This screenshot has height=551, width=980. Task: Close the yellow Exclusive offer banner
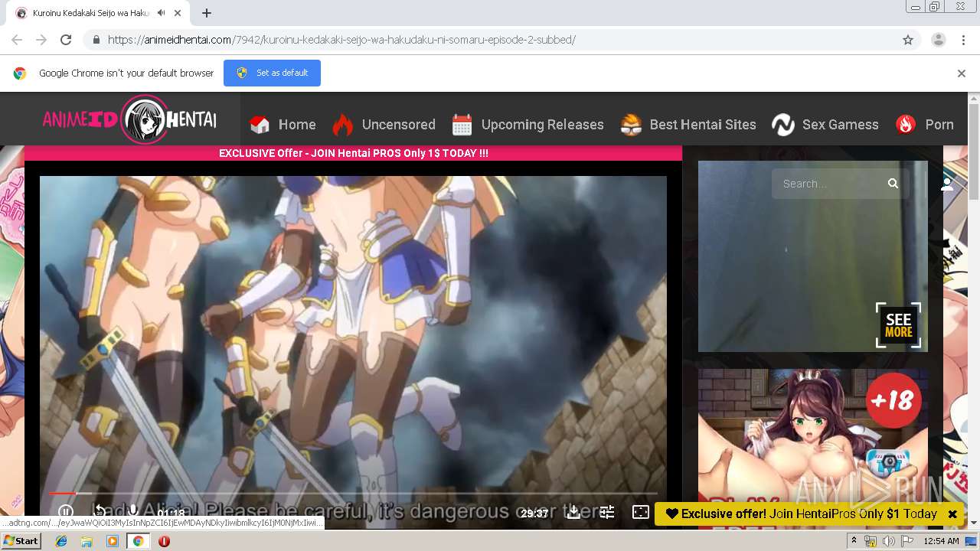coord(952,514)
